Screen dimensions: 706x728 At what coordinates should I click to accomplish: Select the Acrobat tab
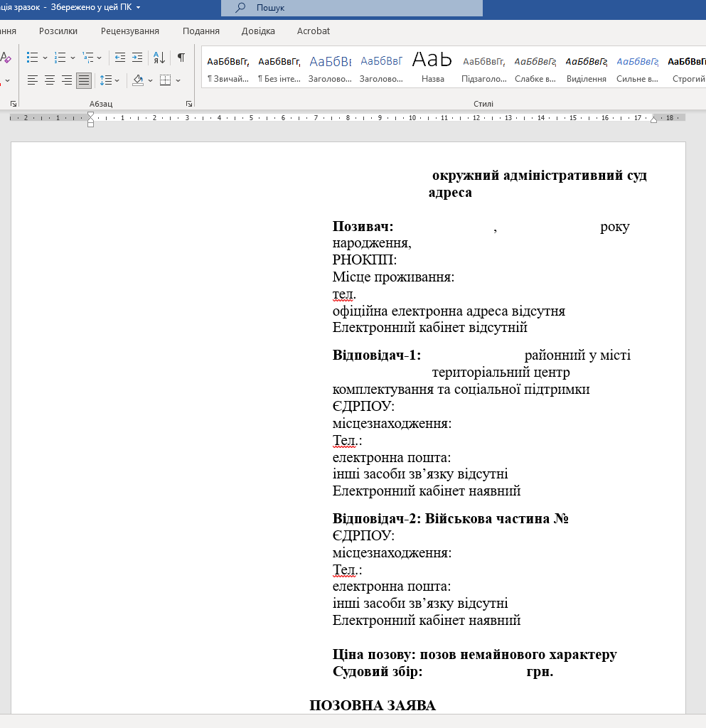click(314, 31)
